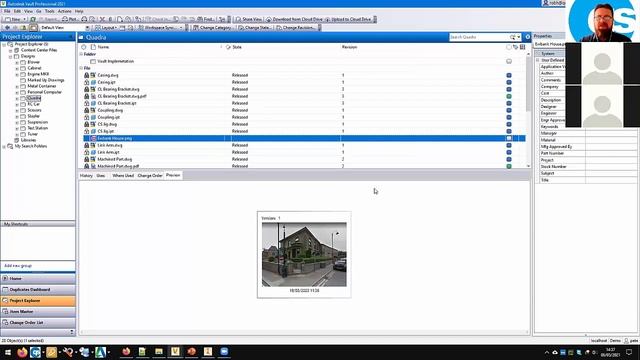Click the Link Arm.dwg file icon
640x360 pixels.
93,145
